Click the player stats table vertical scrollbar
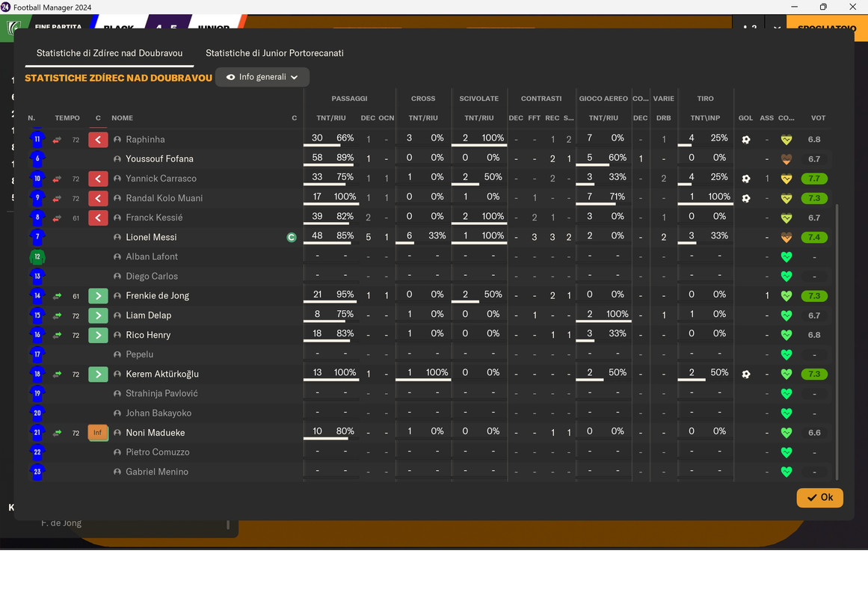Image resolution: width=868 pixels, height=598 pixels. pos(837,342)
